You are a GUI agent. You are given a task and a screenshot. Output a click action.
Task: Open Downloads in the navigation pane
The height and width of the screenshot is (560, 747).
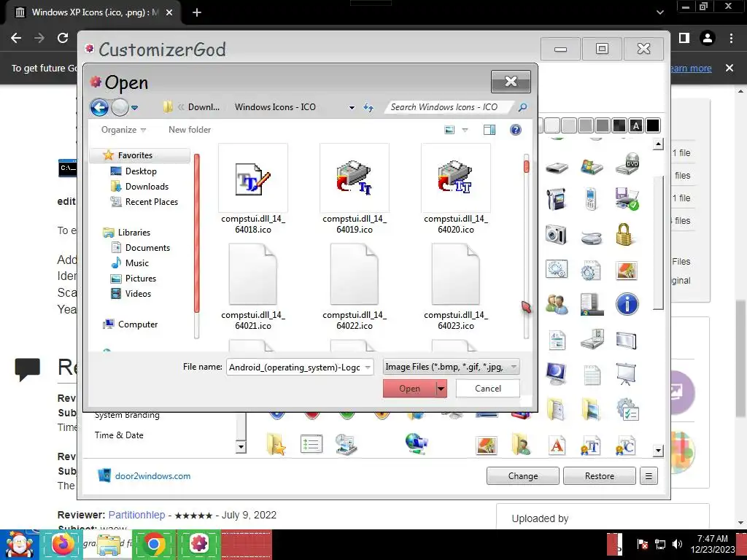(147, 186)
